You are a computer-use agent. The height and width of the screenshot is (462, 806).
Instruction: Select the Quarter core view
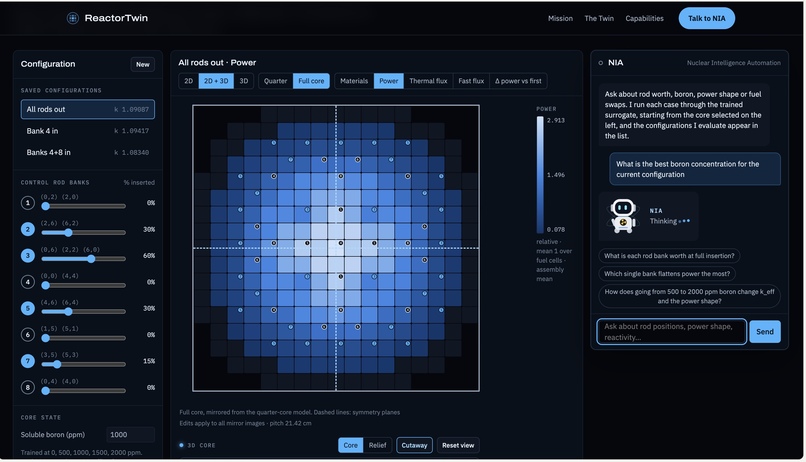point(276,81)
